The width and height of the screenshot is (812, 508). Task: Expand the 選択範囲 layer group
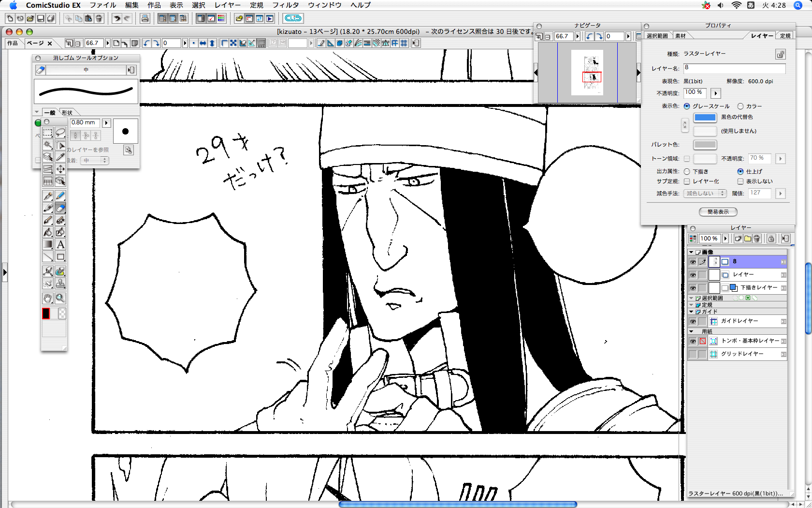(x=691, y=298)
